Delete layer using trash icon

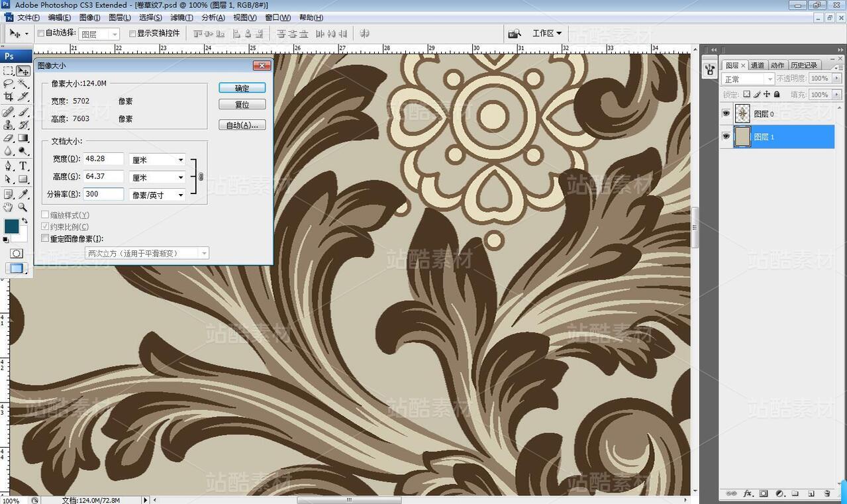click(x=827, y=493)
